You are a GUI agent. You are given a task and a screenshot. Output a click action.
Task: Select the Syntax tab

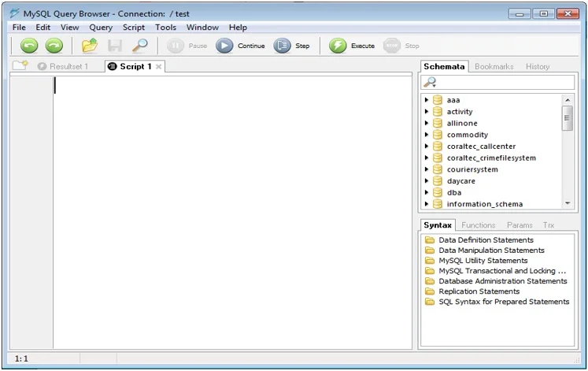(438, 225)
